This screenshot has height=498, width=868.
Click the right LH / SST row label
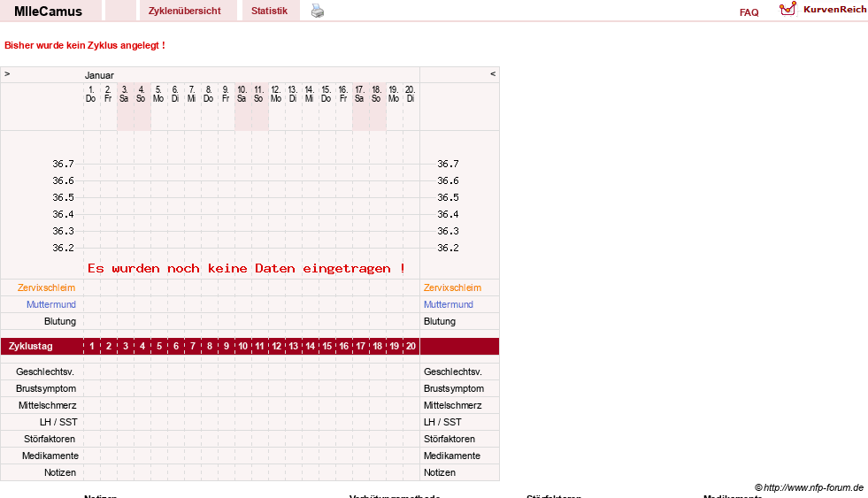443,422
